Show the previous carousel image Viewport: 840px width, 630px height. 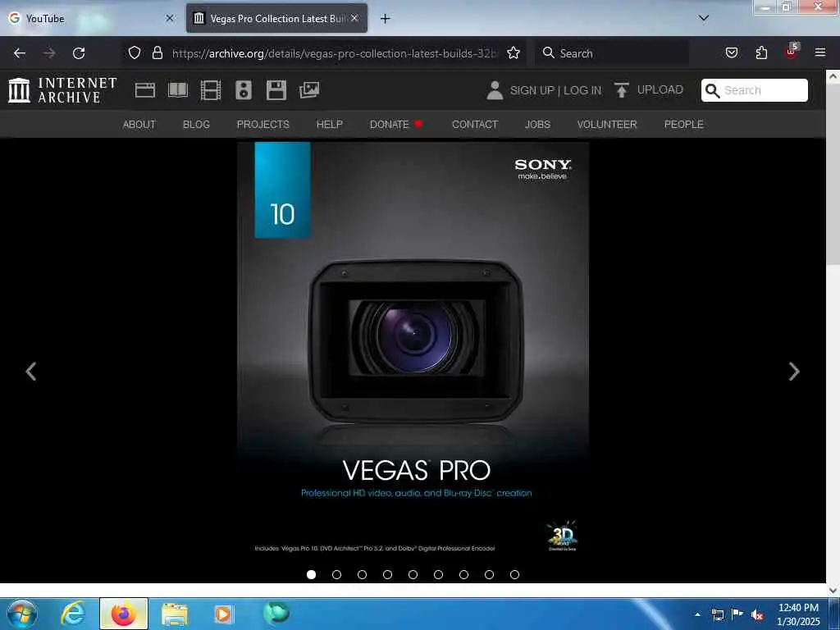[x=31, y=372]
